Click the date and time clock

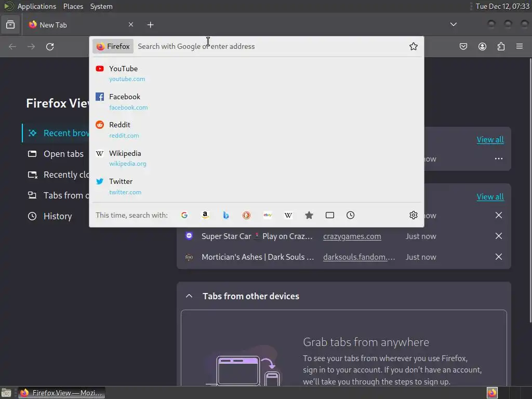502,6
